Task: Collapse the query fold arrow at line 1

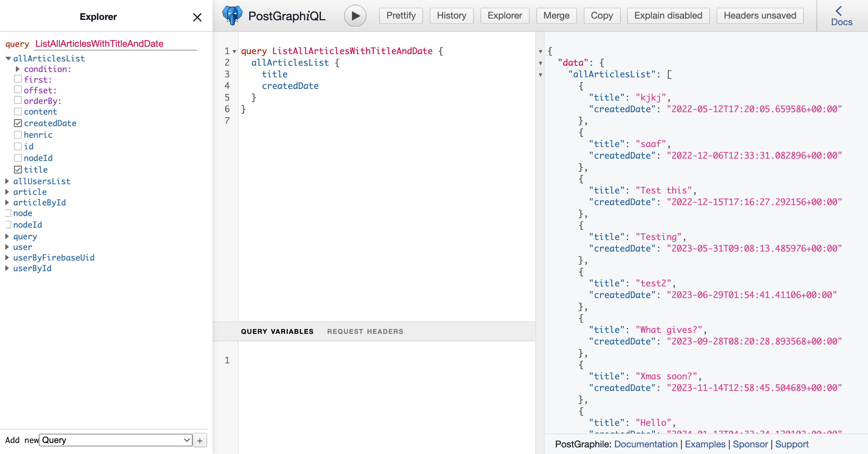Action: (234, 51)
